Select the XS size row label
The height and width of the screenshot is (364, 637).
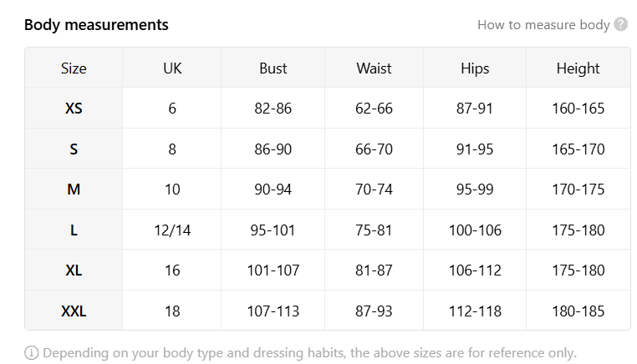tap(74, 109)
